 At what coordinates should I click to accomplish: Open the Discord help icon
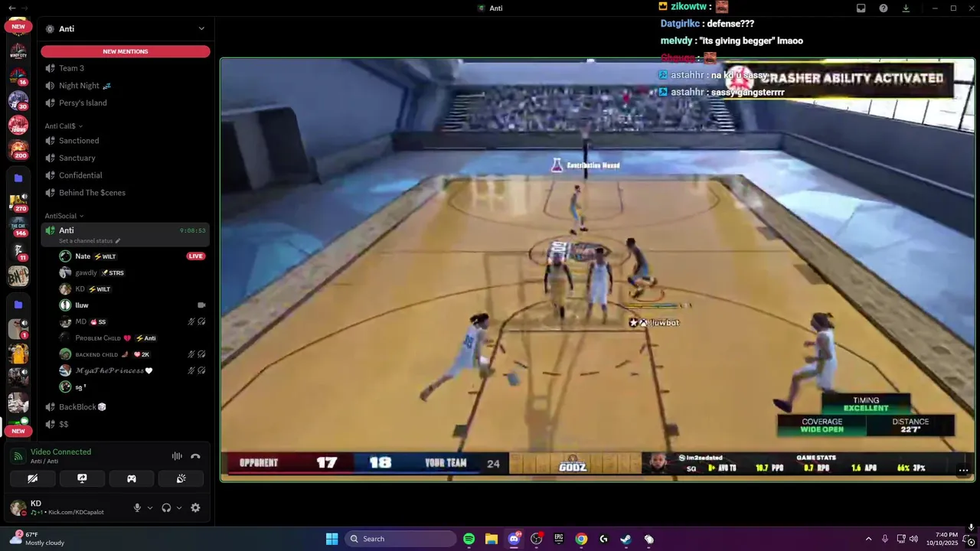point(884,8)
